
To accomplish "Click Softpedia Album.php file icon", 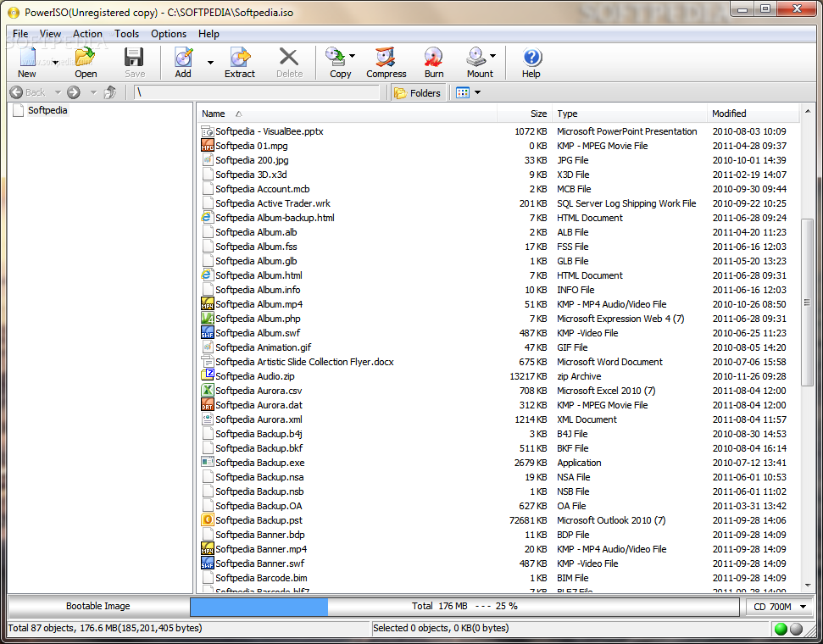I will 208,318.
